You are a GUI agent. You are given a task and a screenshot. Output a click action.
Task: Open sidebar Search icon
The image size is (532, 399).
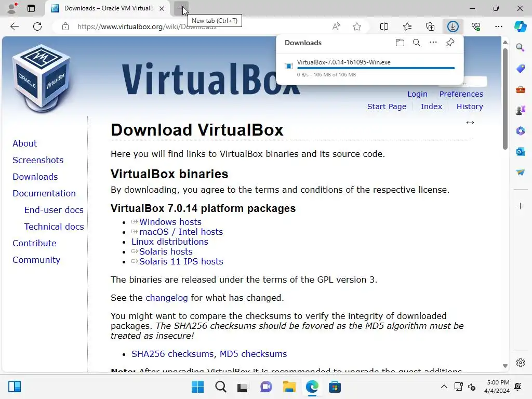(x=520, y=47)
